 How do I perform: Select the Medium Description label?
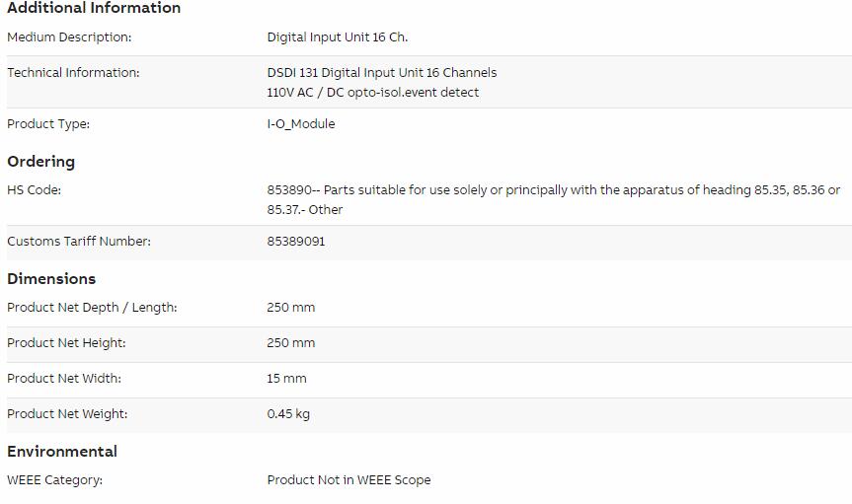coord(69,37)
